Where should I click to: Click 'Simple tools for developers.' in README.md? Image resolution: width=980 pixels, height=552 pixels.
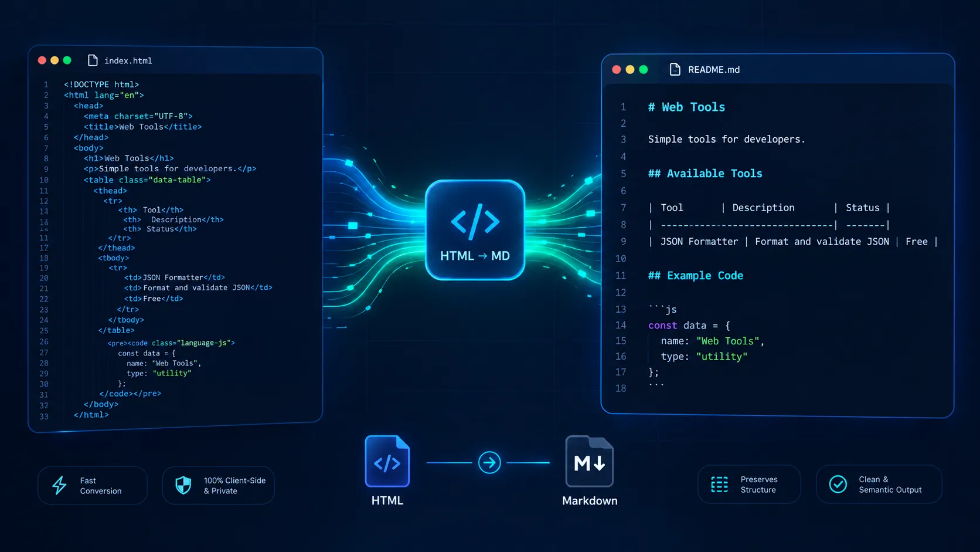[x=727, y=139]
